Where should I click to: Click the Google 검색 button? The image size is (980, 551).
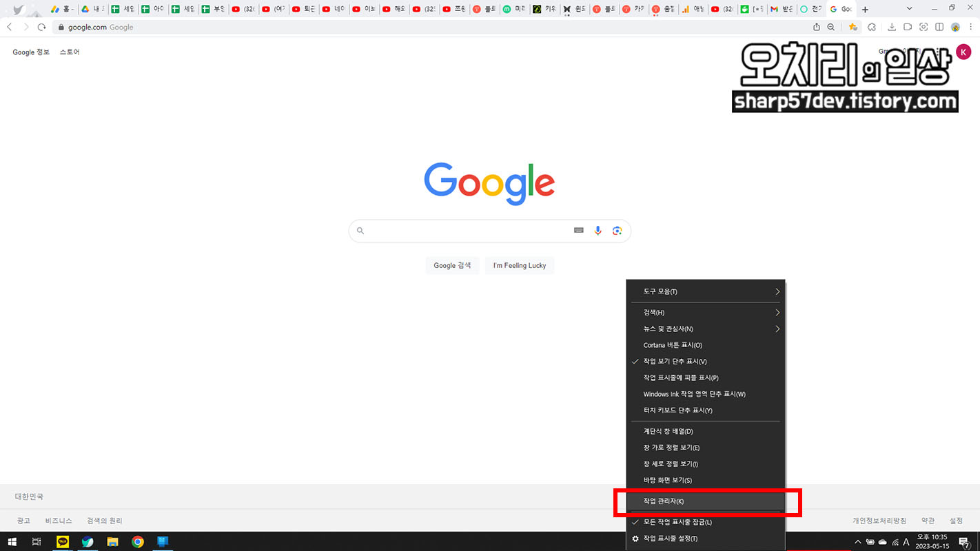point(452,265)
